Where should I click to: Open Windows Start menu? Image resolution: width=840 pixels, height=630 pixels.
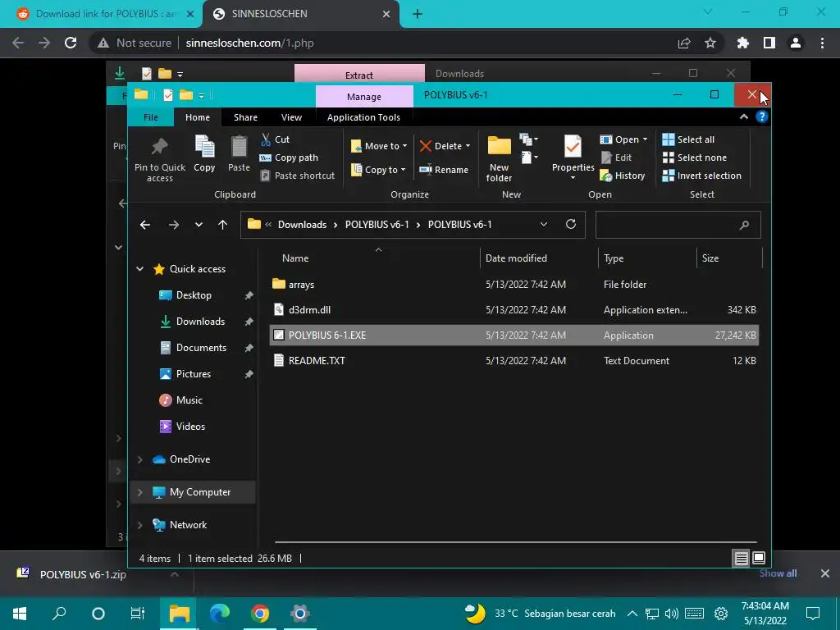pyautogui.click(x=20, y=614)
